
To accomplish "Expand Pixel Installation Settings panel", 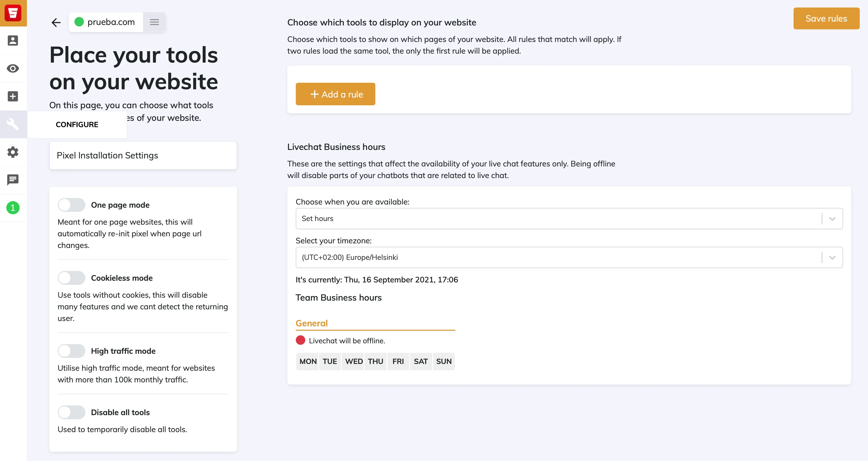I will click(143, 155).
